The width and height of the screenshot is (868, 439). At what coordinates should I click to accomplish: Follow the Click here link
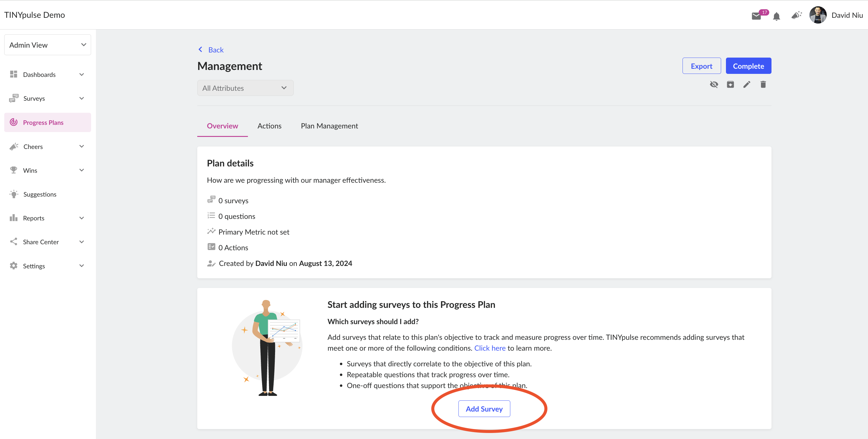click(x=489, y=348)
